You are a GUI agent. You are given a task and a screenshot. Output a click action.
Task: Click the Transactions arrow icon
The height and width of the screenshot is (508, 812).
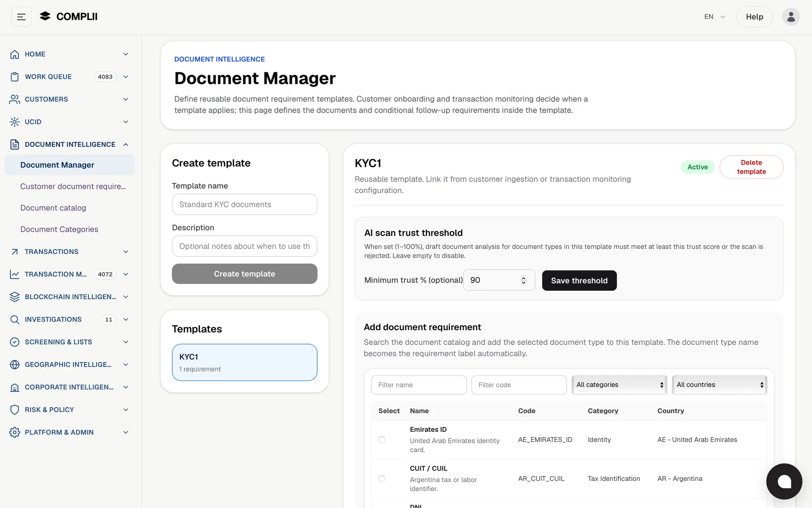(x=15, y=251)
